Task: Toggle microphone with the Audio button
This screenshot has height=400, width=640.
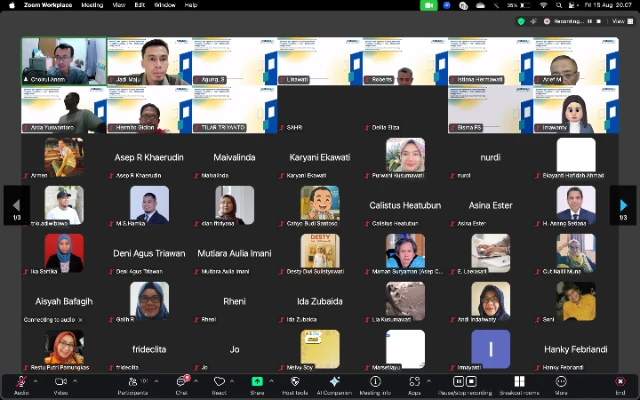Action: coord(21,382)
